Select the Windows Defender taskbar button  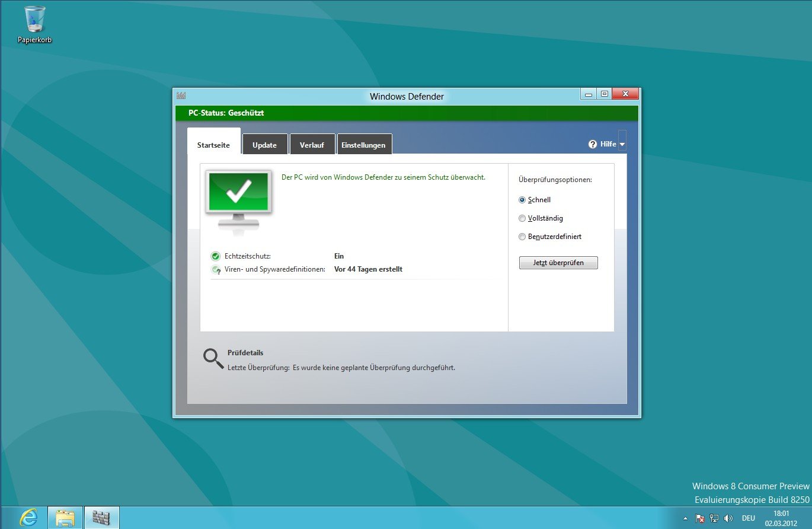pyautogui.click(x=101, y=518)
